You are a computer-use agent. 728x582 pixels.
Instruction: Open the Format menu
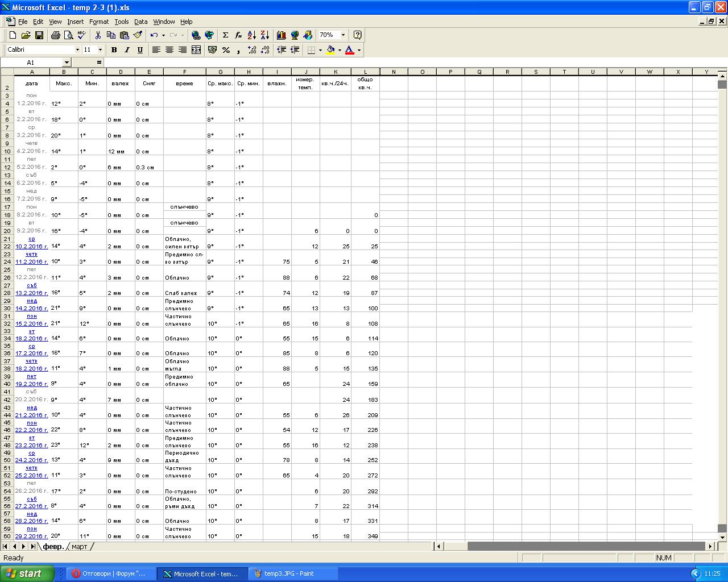click(x=98, y=22)
